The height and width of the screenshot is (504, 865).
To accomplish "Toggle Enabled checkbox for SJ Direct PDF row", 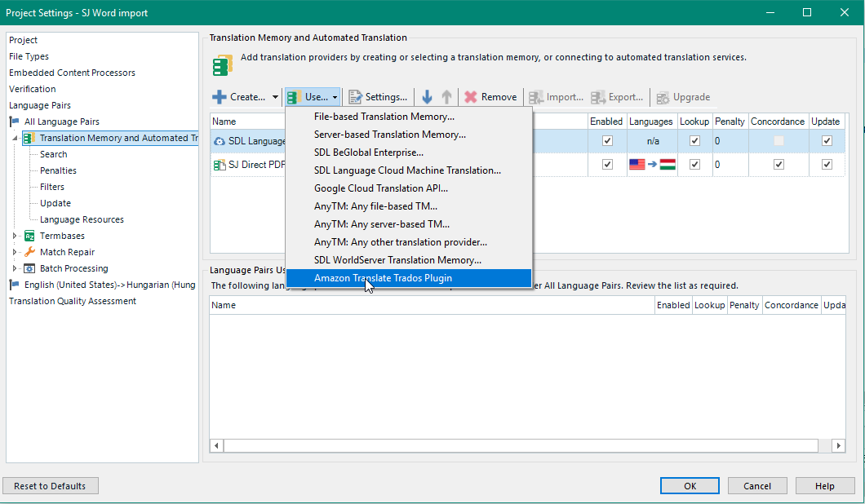I will 607,164.
